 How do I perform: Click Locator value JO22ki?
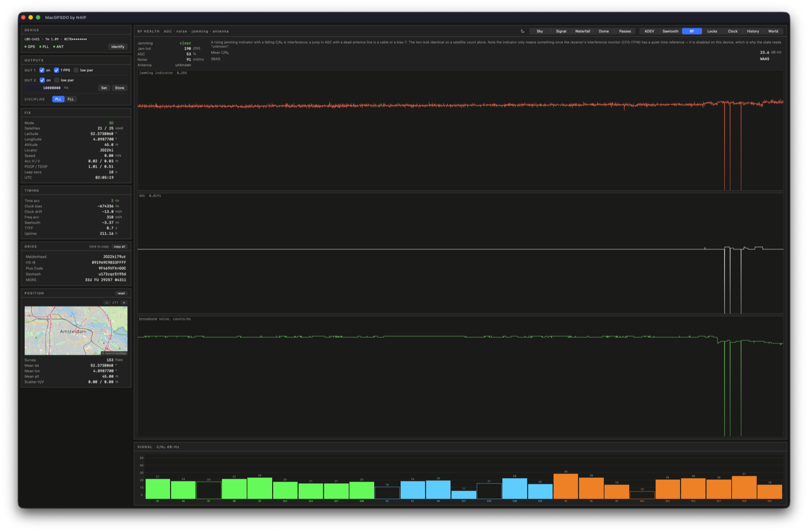[x=107, y=150]
